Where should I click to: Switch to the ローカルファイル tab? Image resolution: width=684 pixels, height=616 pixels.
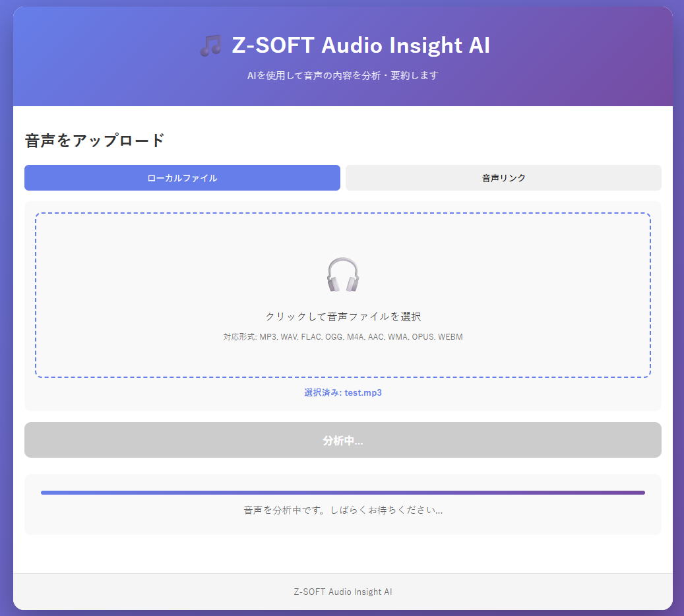182,178
